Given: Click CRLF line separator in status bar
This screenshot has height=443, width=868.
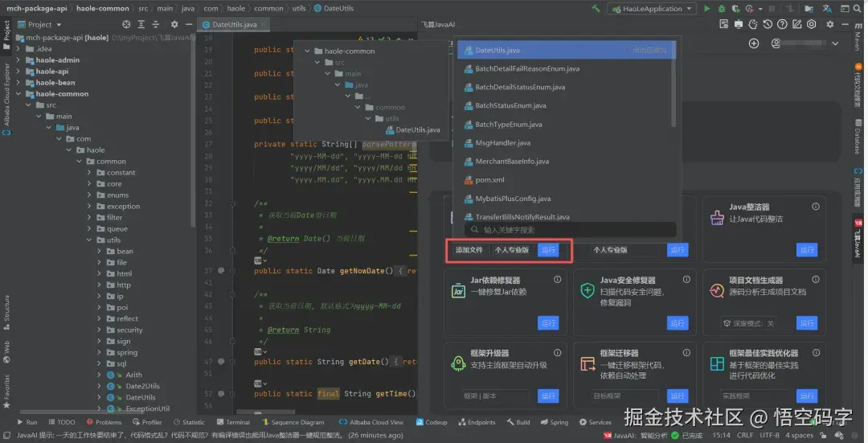Looking at the screenshot, I should point(744,435).
